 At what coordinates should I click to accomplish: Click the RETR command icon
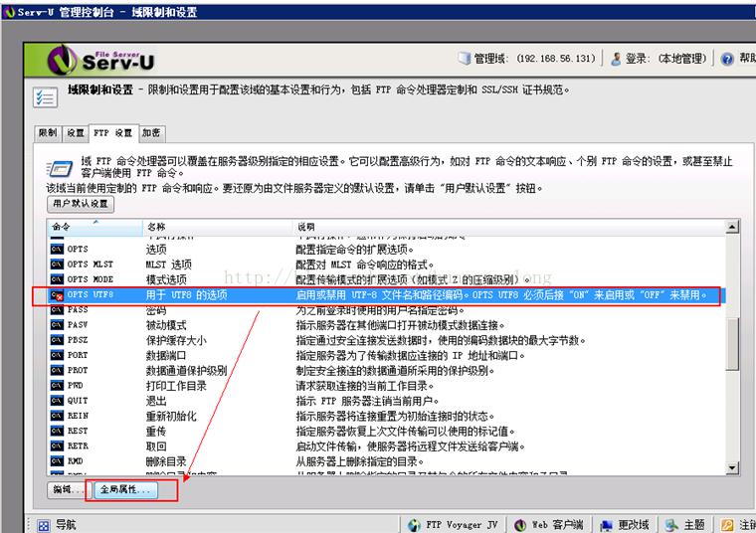[x=57, y=446]
